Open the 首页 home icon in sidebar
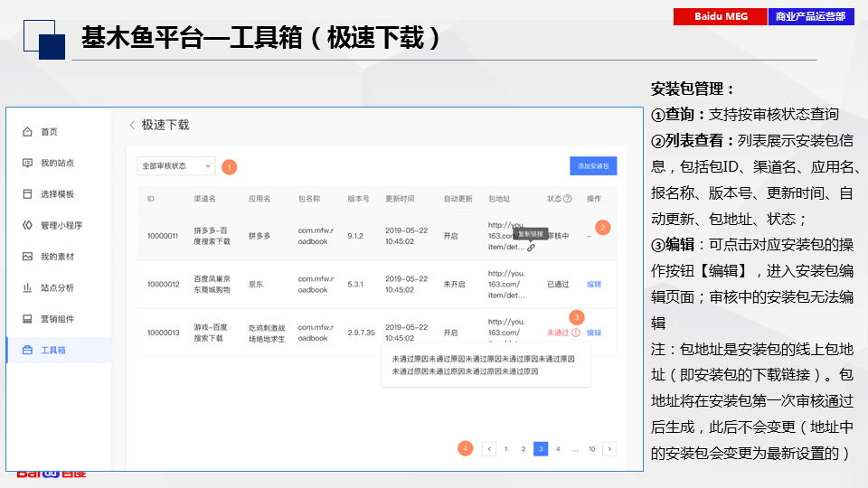This screenshot has height=488, width=868. pyautogui.click(x=27, y=132)
